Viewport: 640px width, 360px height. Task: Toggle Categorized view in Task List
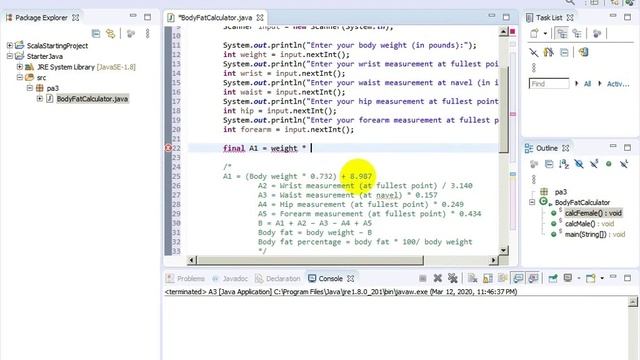562,33
